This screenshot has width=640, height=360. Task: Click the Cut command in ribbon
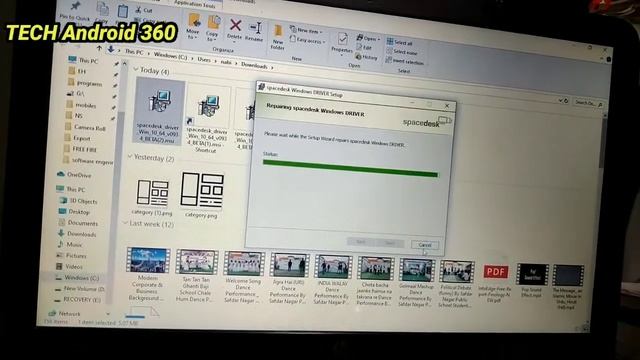coord(144,10)
